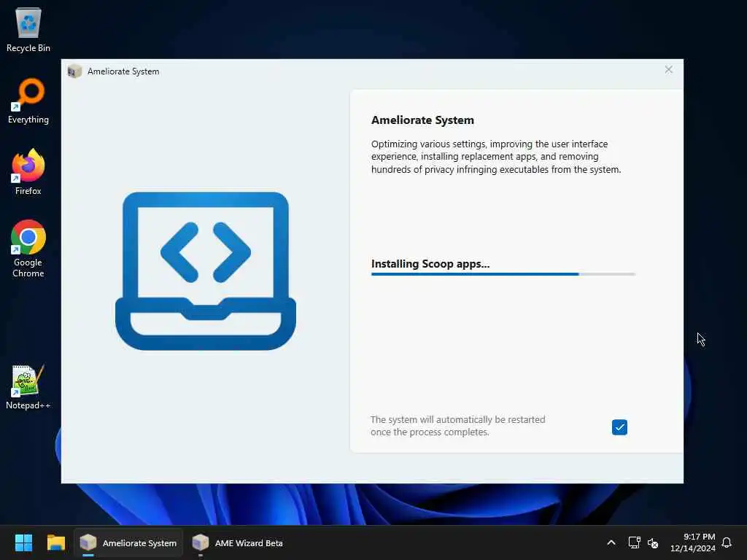Select the Everything search shortcut icon
This screenshot has height=560, width=747.
[28, 101]
